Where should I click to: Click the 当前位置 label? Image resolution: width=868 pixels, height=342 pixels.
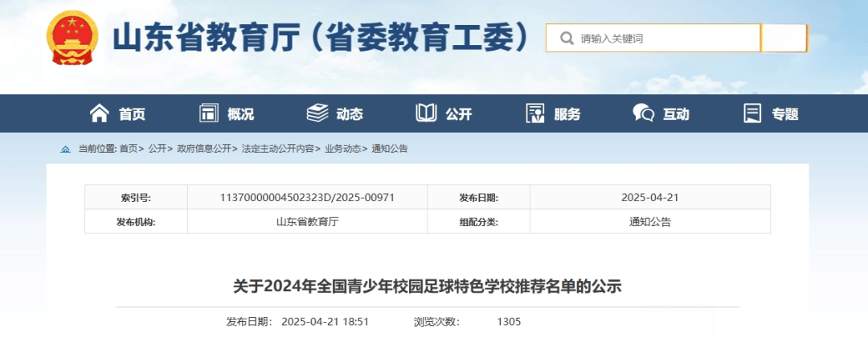[x=97, y=149]
